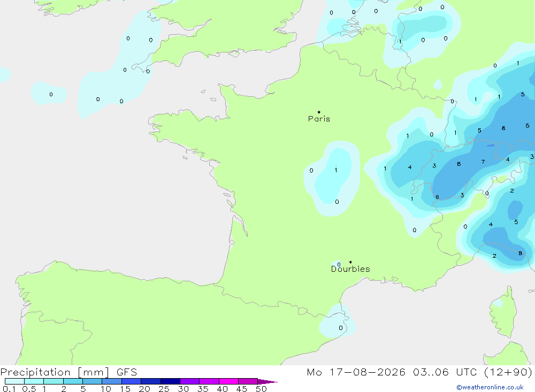Select the 5–10 mm legend color swatch
Screen dimensions: 535x392
click(x=93, y=381)
